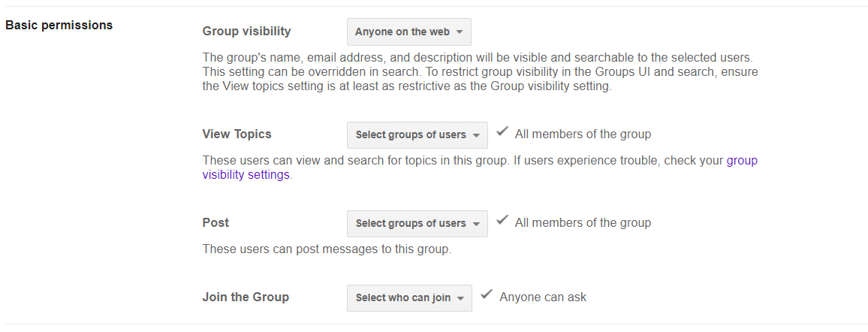This screenshot has width=868, height=332.
Task: Click the arrow icon on 'Anyone on the web'
Action: tap(459, 32)
